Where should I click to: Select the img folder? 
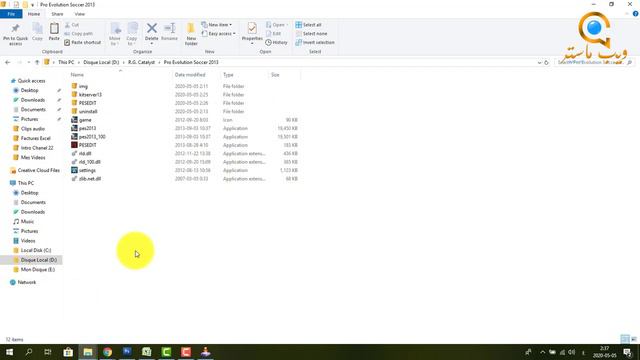pos(80,86)
